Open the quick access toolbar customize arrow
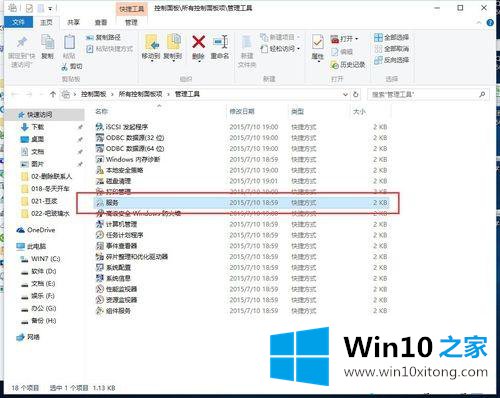 51,8
